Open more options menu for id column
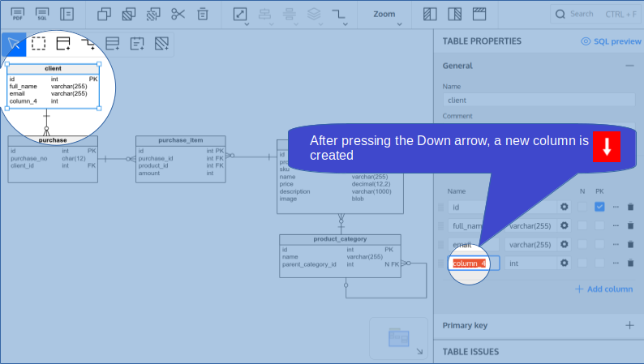 coord(616,207)
